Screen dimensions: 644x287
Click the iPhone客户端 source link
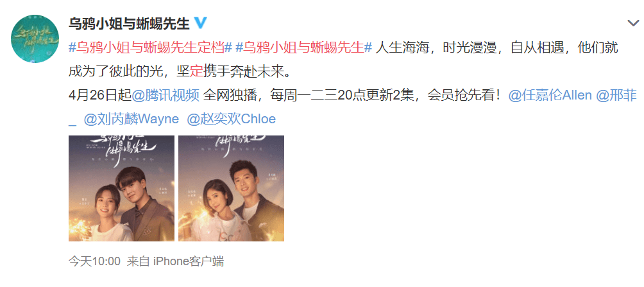pos(189,261)
